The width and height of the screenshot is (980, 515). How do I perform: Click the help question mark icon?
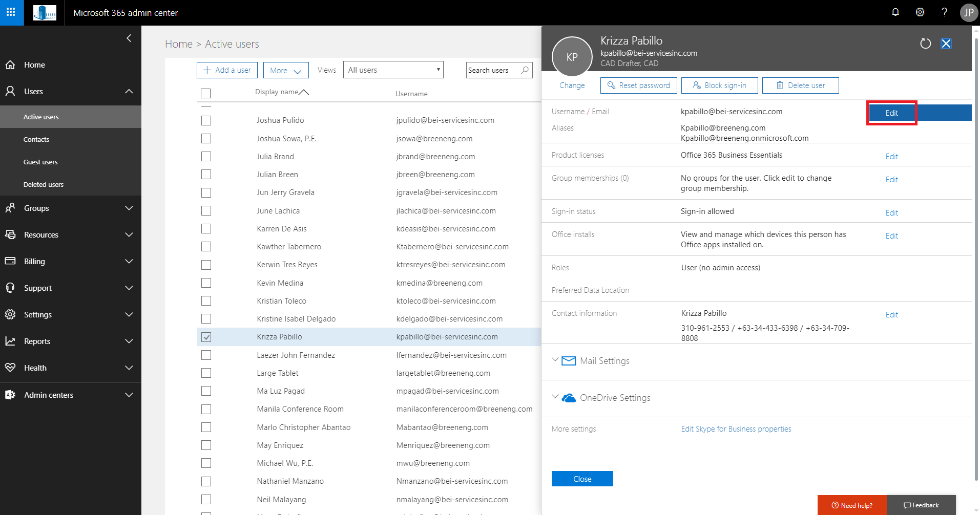click(944, 12)
